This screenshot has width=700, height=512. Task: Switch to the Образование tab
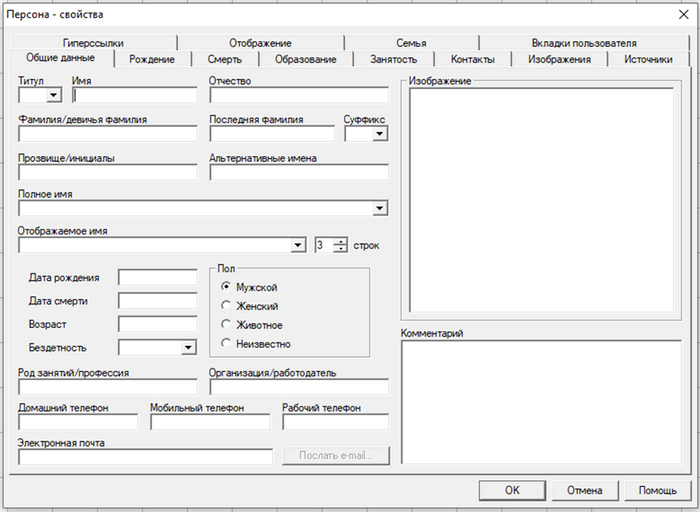coord(306,59)
